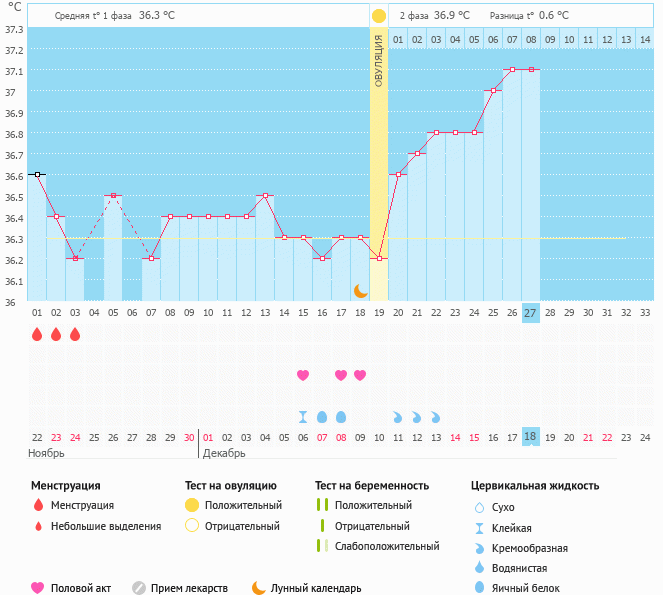This screenshot has height=595, width=663.
Task: Click the egg-white fluid icon above December 07
Action: pyautogui.click(x=322, y=416)
